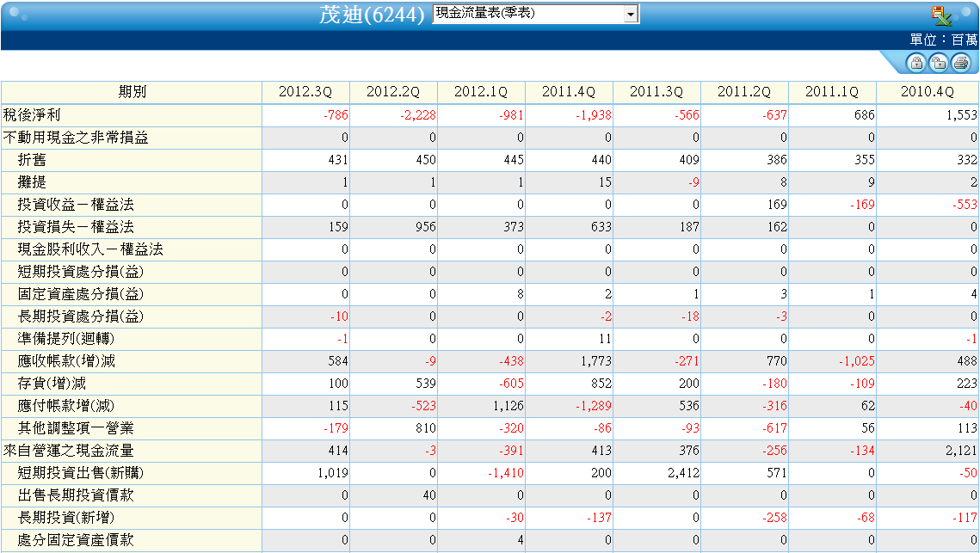The image size is (980, 553).
Task: Click the open padlock icon
Action: [938, 63]
